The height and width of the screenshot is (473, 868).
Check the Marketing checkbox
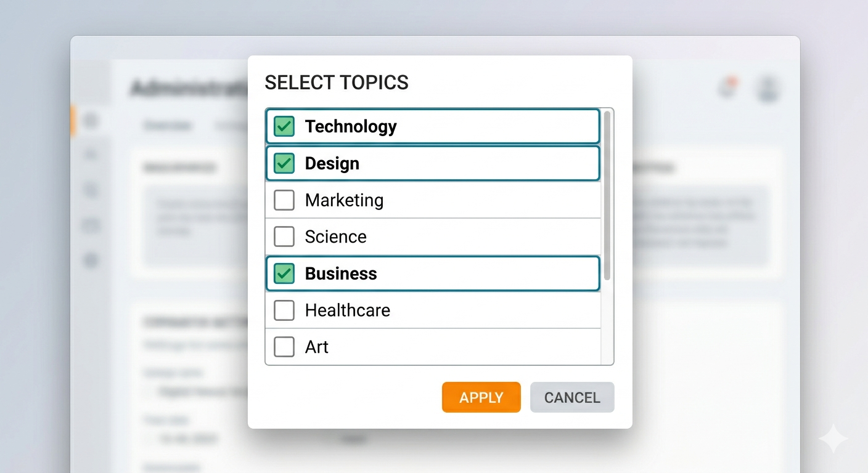tap(284, 200)
